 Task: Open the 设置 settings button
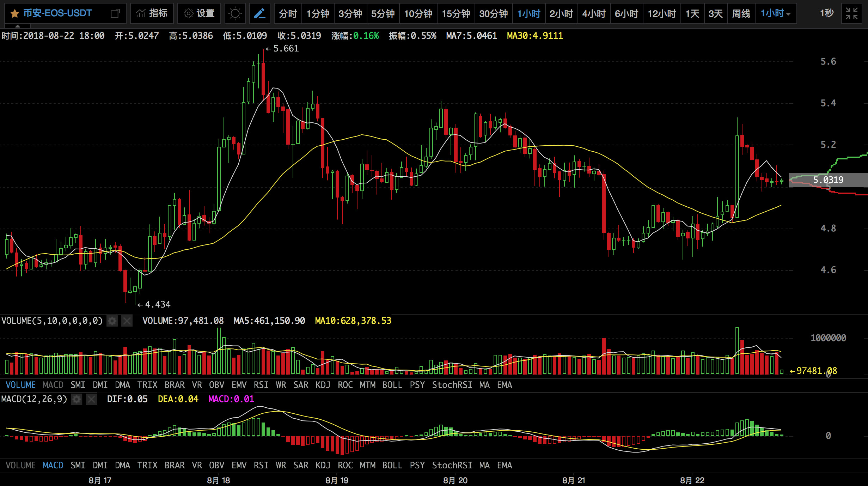click(199, 14)
